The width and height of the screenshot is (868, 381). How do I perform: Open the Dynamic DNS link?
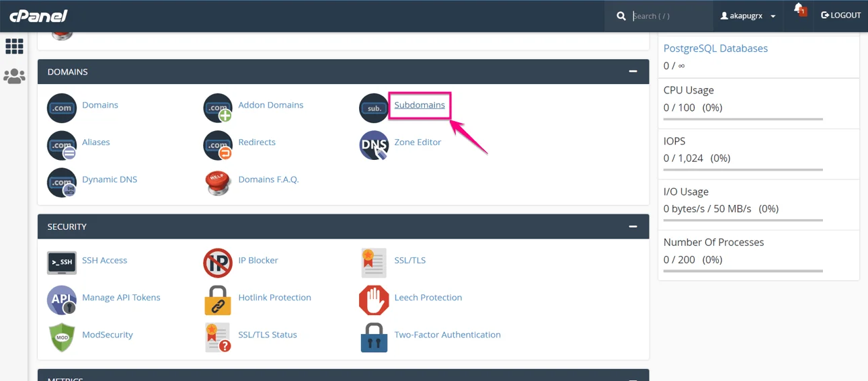[110, 179]
